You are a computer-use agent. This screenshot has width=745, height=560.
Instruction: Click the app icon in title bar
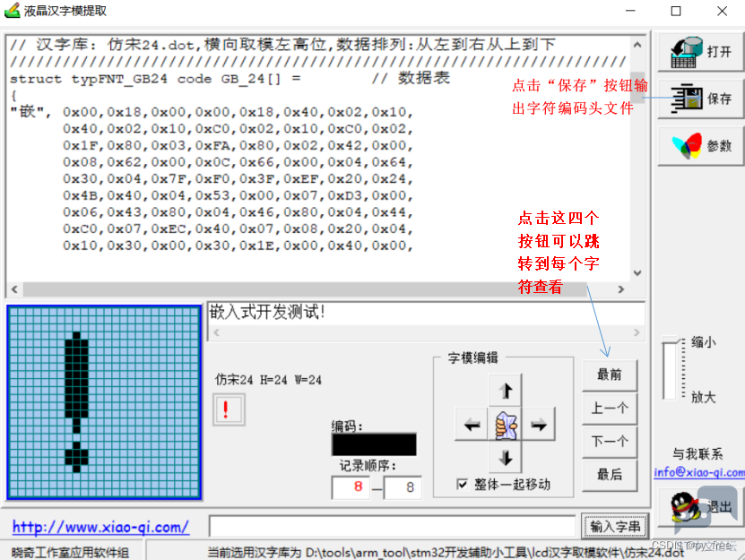point(13,11)
